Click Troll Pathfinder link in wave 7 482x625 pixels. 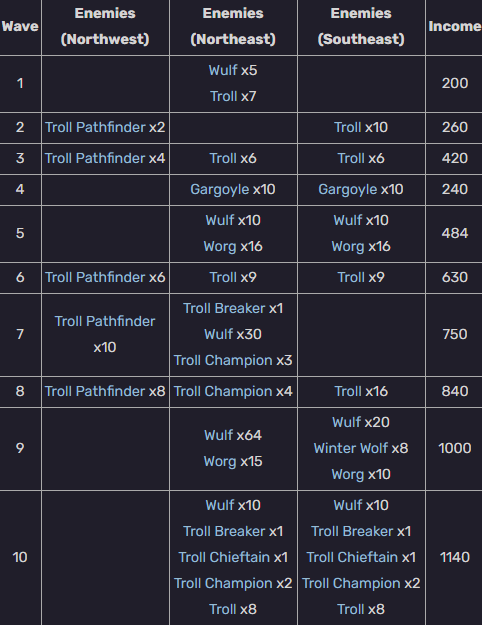pos(105,322)
